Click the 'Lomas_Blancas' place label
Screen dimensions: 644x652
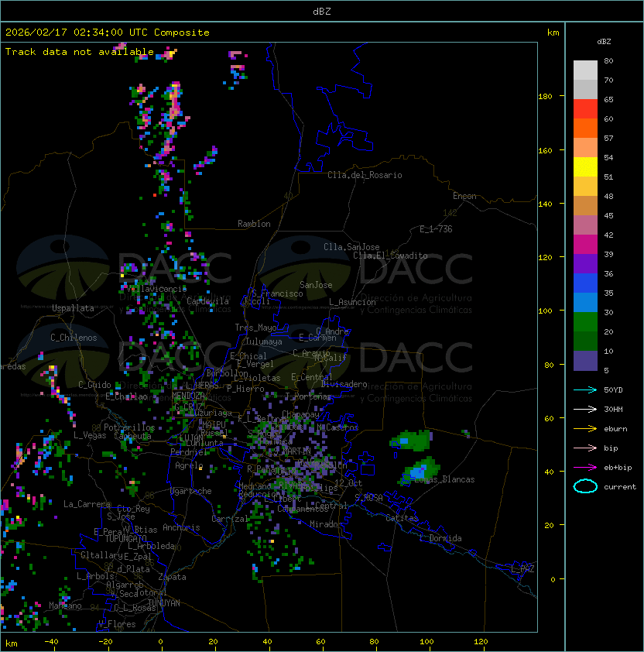[x=444, y=479]
